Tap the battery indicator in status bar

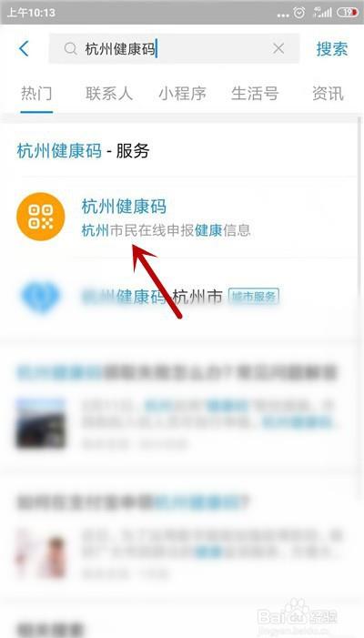(348, 13)
